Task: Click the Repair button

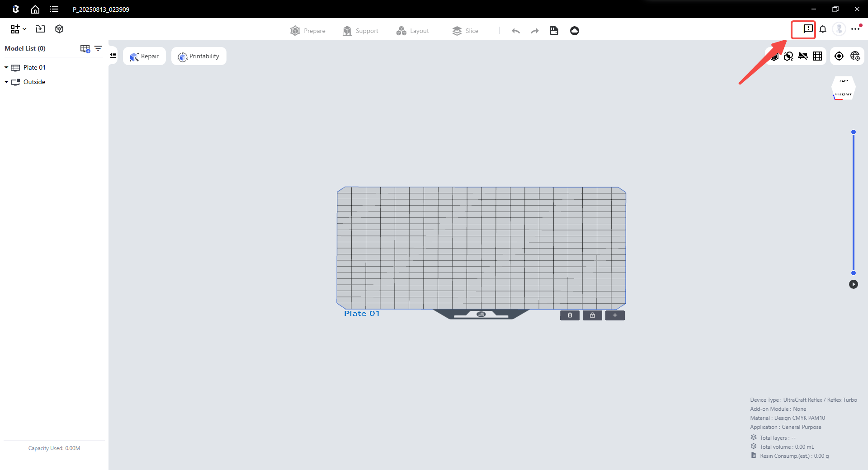Action: pos(144,56)
